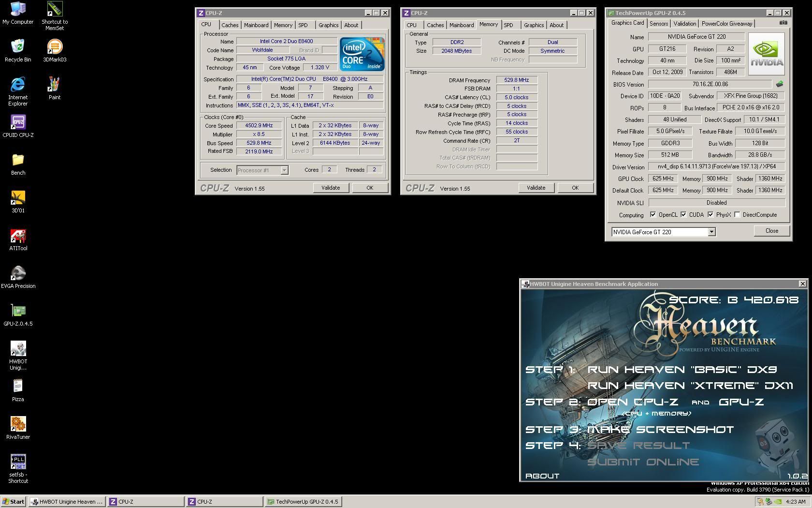Image resolution: width=812 pixels, height=508 pixels.
Task: Launch the Internet Explorer desktop icon
Action: click(18, 91)
